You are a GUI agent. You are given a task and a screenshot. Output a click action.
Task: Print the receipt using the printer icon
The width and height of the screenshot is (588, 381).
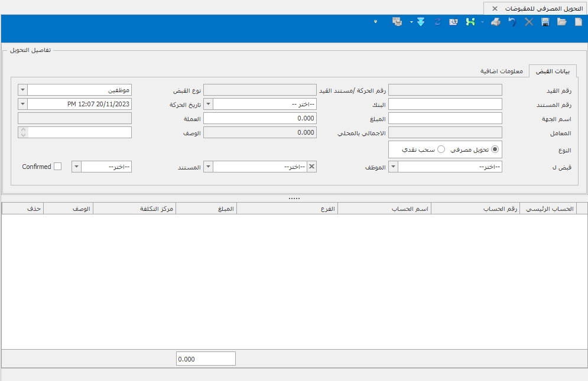coord(496,22)
